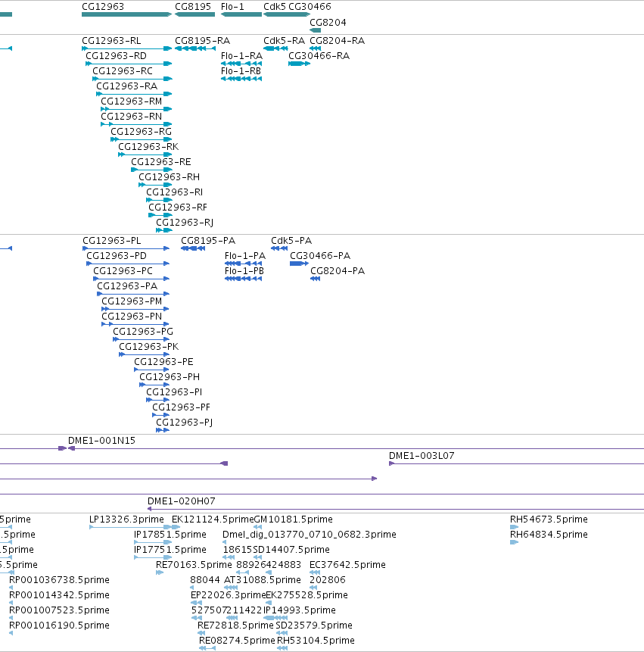Select EST IP17751.5prime
This screenshot has width=644, height=652.
(154, 557)
